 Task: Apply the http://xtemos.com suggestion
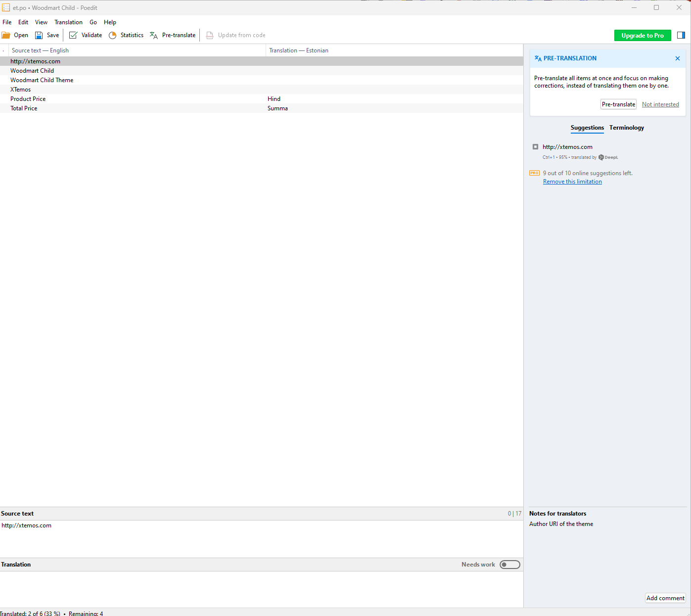pyautogui.click(x=567, y=147)
